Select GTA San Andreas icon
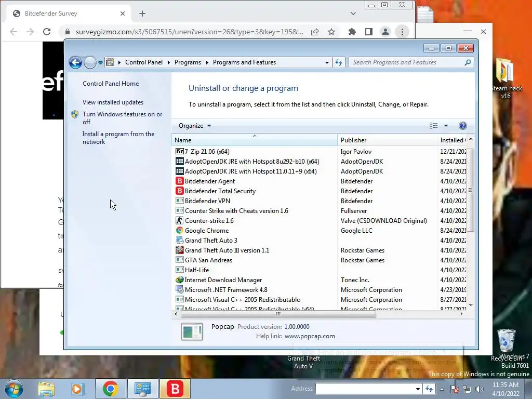Screen dimensions: 532x399 click(x=179, y=260)
